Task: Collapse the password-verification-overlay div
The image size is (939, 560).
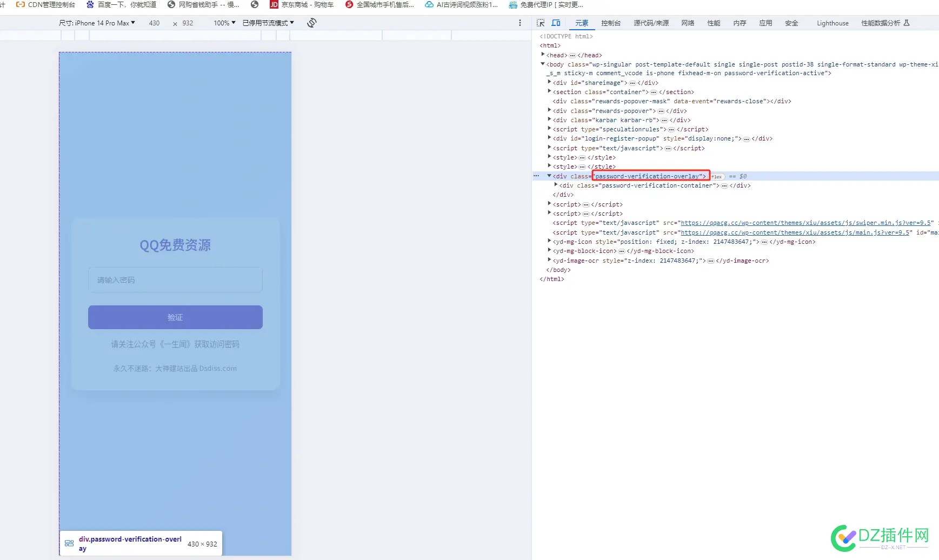Action: (x=549, y=176)
